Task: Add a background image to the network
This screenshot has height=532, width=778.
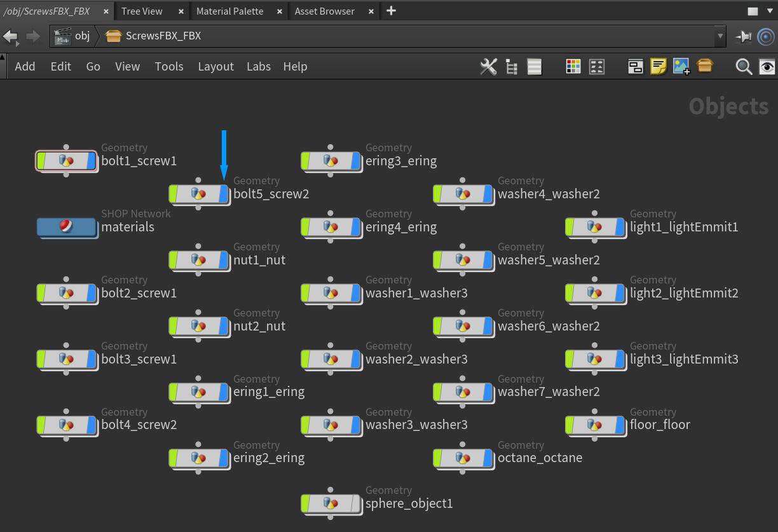Action: coord(681,66)
